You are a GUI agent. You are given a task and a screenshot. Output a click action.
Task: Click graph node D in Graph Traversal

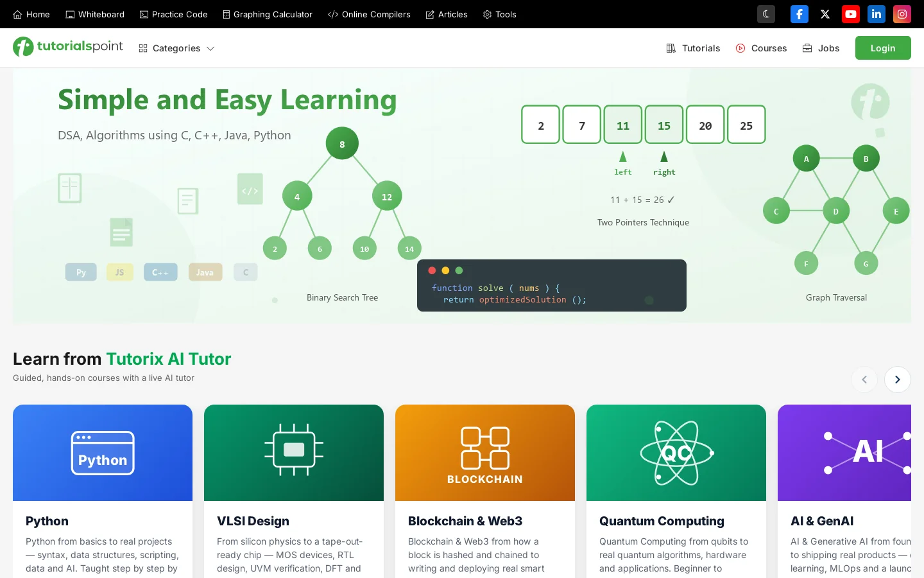pos(836,211)
